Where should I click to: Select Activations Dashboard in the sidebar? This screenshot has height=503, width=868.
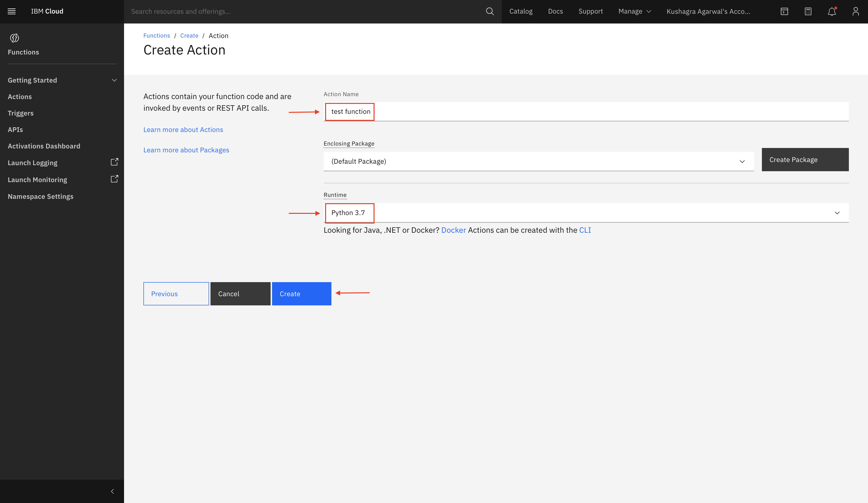[44, 146]
